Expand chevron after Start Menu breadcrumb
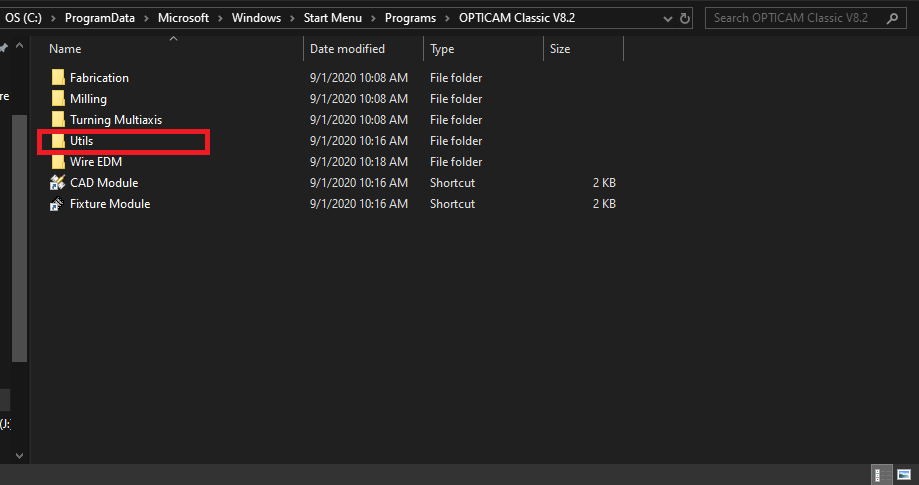This screenshot has width=919, height=485. click(x=373, y=18)
